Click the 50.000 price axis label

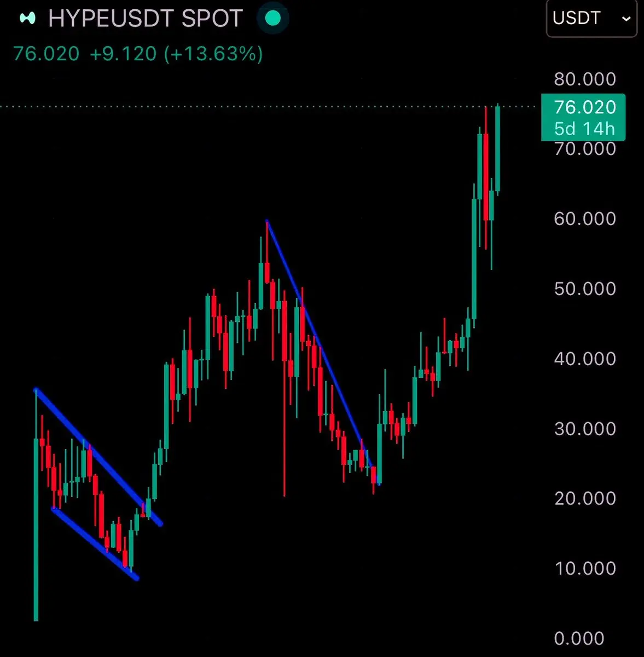click(585, 289)
